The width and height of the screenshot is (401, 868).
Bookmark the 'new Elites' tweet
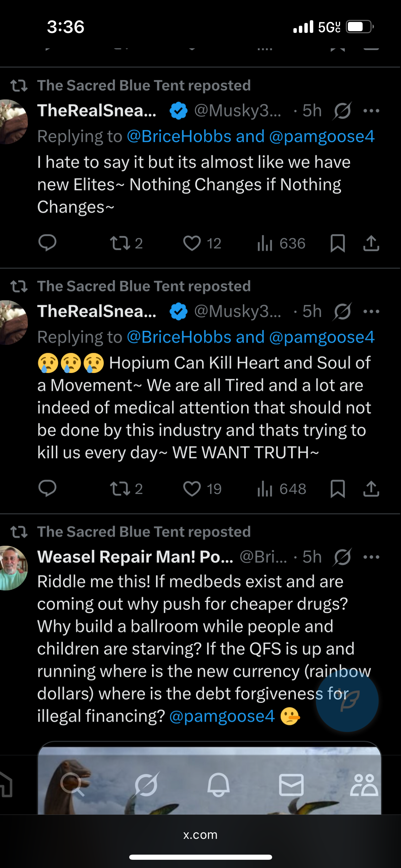pyautogui.click(x=338, y=243)
